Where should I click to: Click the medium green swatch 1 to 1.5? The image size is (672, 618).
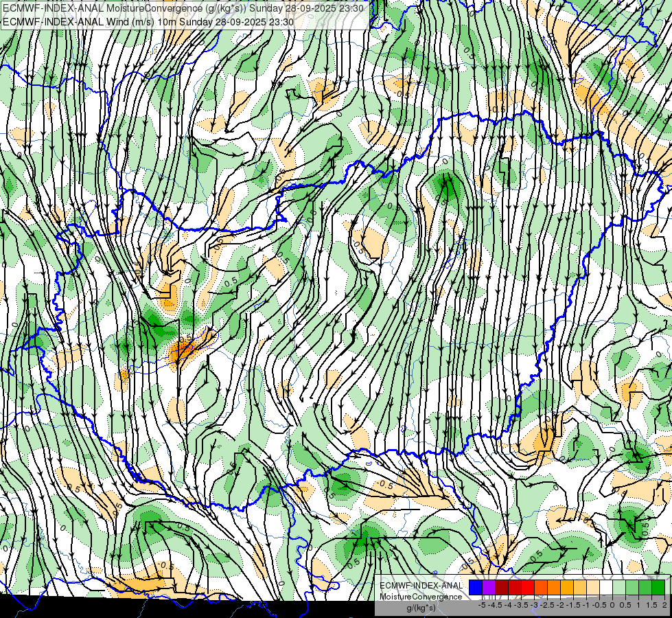click(x=645, y=588)
